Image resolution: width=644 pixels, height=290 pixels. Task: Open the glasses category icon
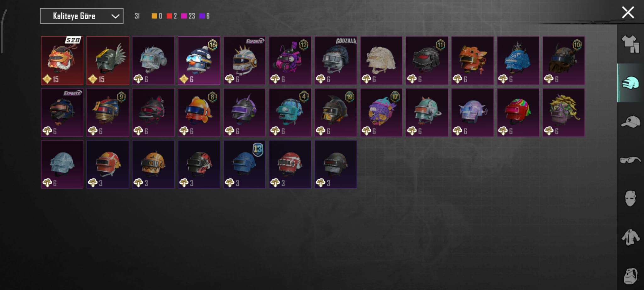[630, 160]
